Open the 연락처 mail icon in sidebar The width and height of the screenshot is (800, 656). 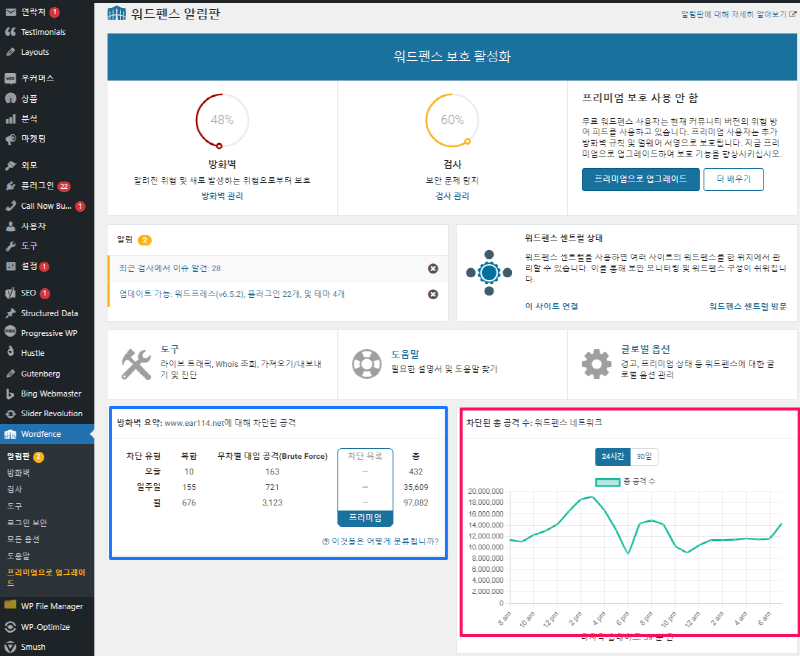[x=10, y=12]
